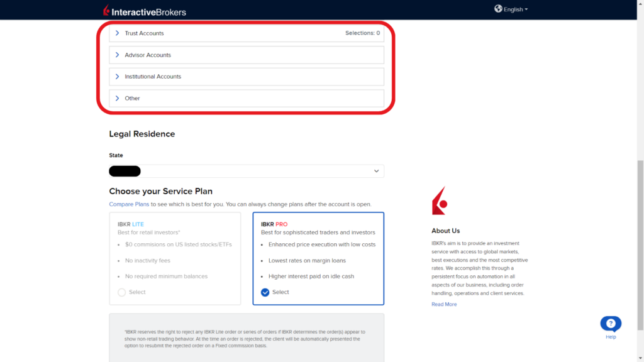Click Read More under About Us
Viewport: 644px width, 362px height.
coord(444,304)
